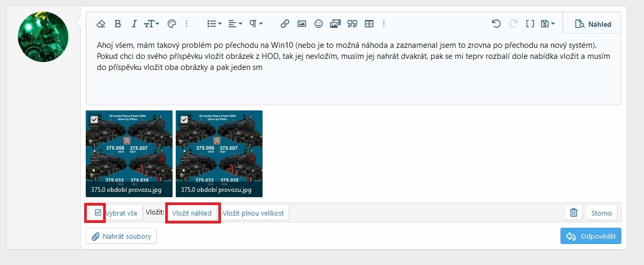Toggle the checkbox on the second attached image
The image size is (644, 265).
[x=184, y=120]
